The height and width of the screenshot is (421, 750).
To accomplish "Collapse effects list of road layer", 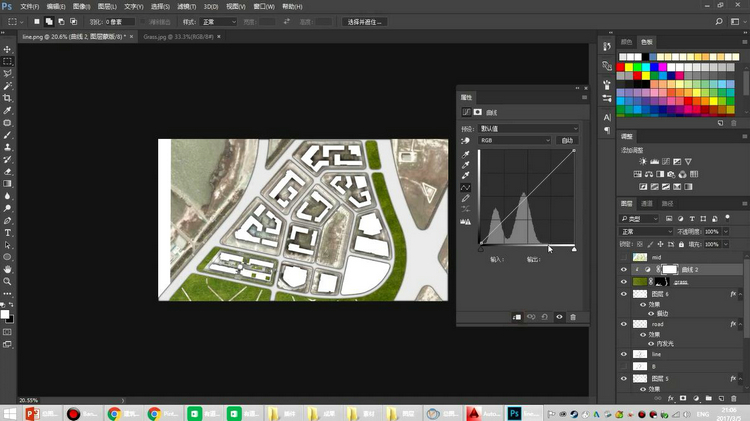I will [x=740, y=325].
